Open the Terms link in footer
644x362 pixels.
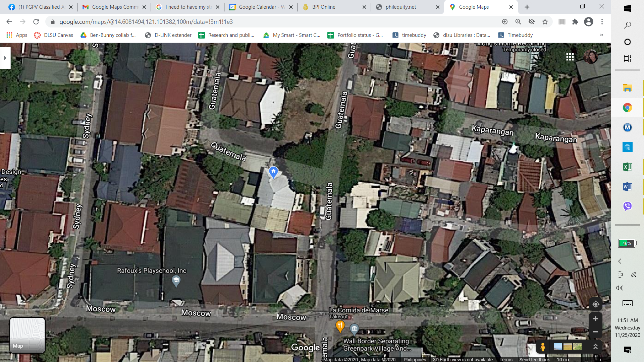(506, 359)
